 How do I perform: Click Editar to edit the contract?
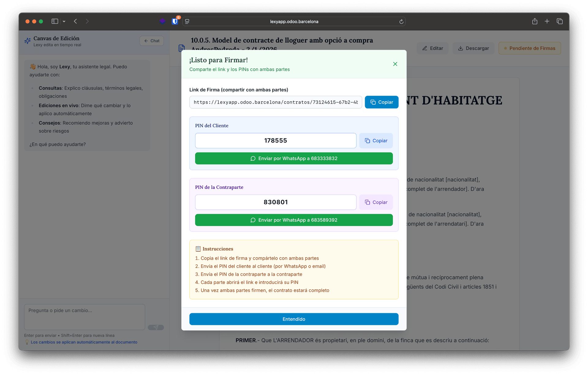point(432,48)
